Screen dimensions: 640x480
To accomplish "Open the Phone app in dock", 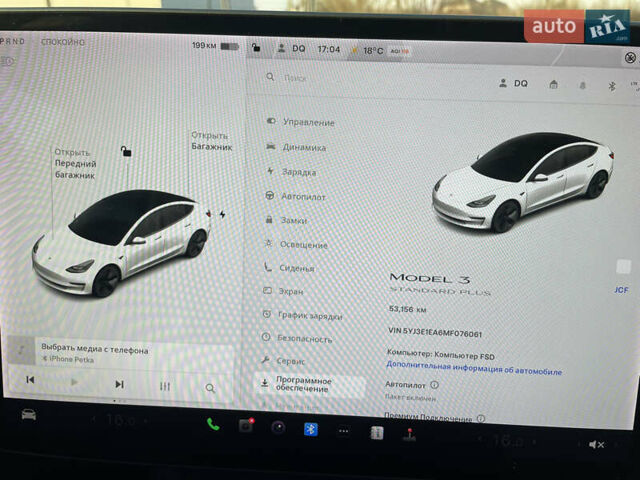I will coord(213,424).
